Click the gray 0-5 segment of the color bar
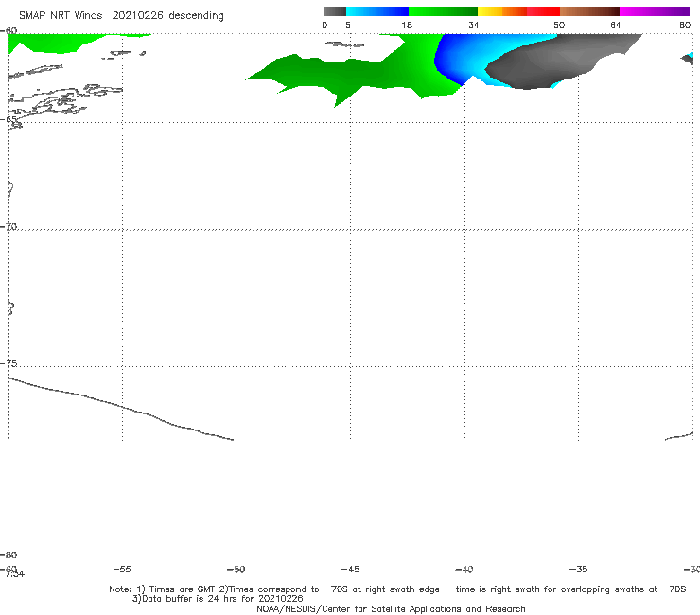This screenshot has height=615, width=700. coord(335,11)
